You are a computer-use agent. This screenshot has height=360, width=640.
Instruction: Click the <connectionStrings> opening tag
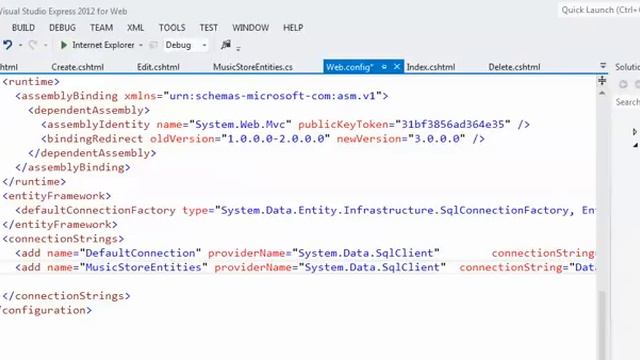63,239
